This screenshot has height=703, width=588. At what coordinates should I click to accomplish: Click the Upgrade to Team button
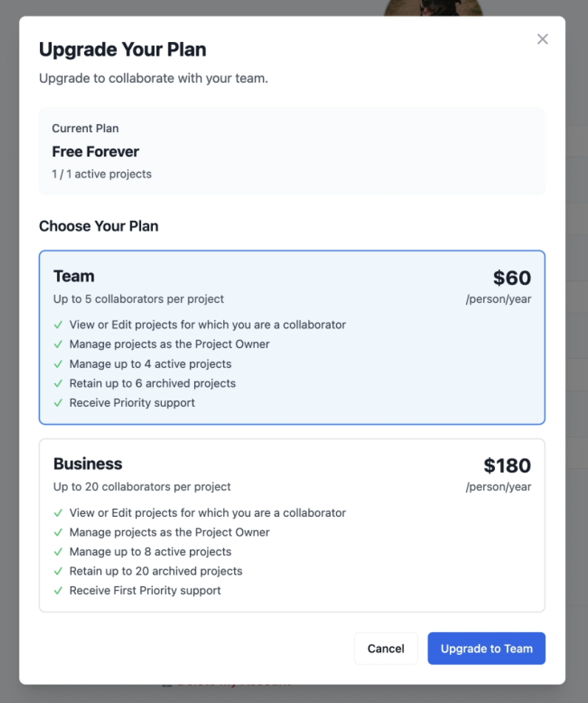(486, 648)
